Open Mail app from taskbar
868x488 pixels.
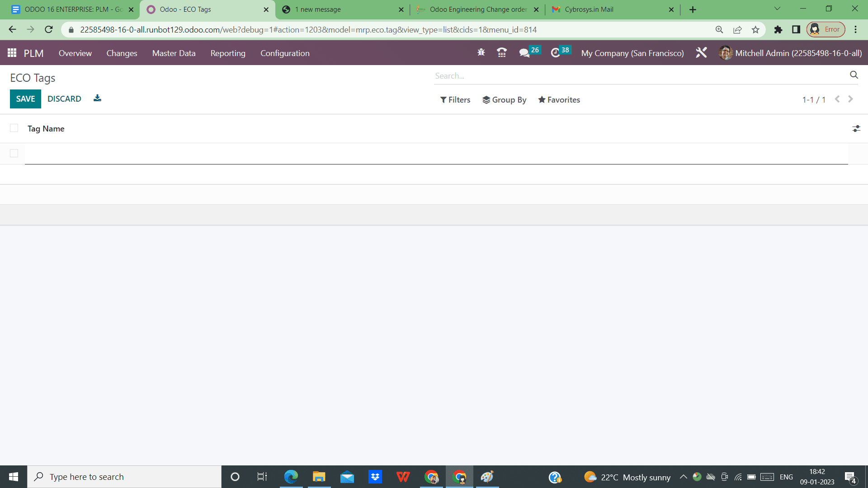click(x=347, y=477)
